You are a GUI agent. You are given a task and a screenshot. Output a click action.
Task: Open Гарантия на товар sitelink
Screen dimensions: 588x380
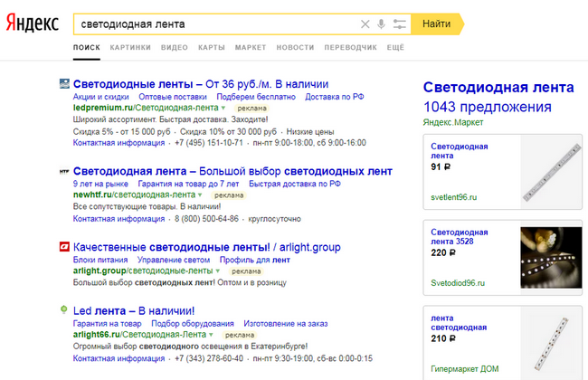pos(108,324)
